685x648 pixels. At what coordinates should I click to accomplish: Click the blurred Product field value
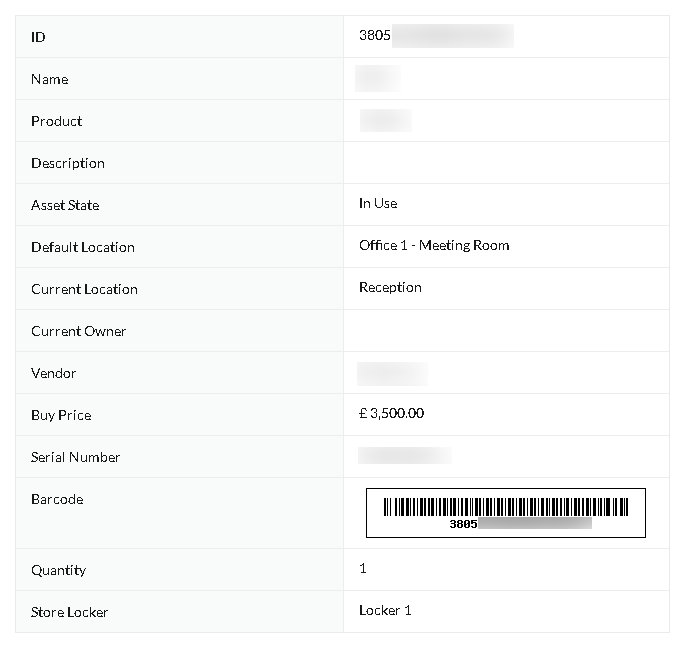[x=385, y=120]
